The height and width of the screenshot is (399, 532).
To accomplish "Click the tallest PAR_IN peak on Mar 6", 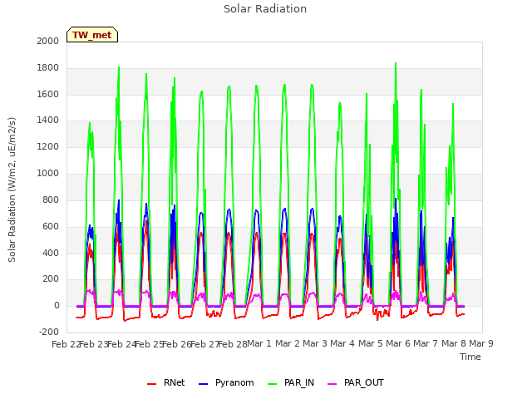I will click(x=396, y=63).
